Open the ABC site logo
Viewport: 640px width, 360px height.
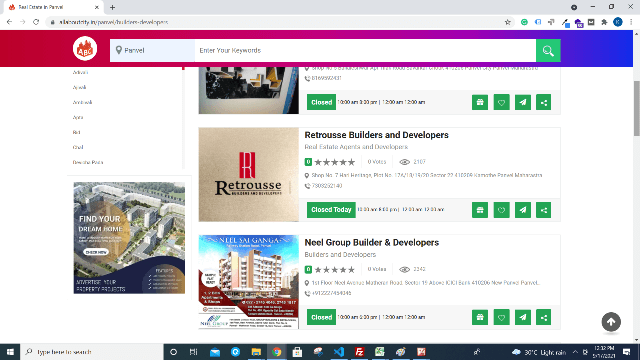coord(85,49)
